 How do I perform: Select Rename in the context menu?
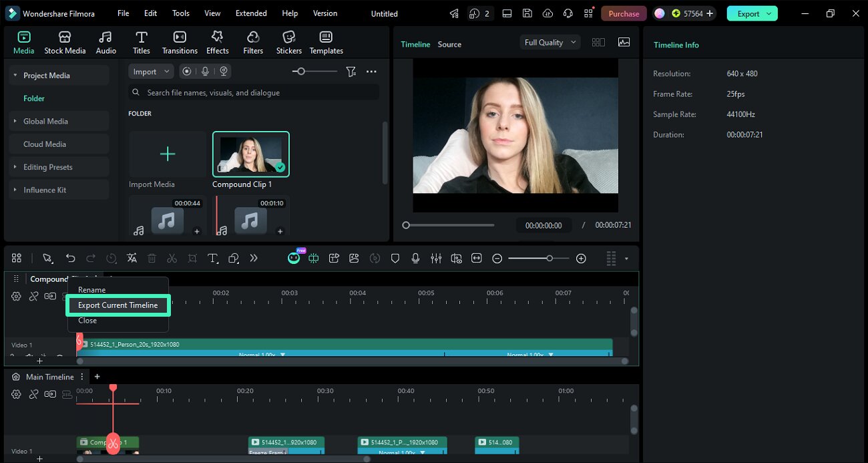[91, 290]
